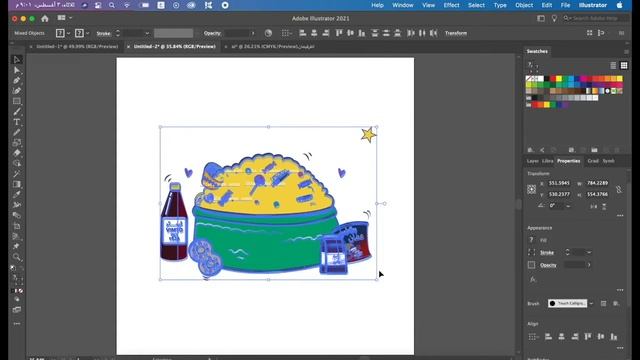Open Transform more options ellipsis
640x360 pixels.
click(x=620, y=216)
